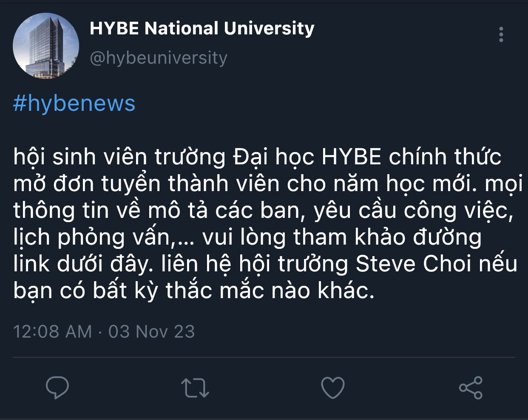528x420 pixels.
Task: Click the HYBE National University display name
Action: (x=202, y=28)
